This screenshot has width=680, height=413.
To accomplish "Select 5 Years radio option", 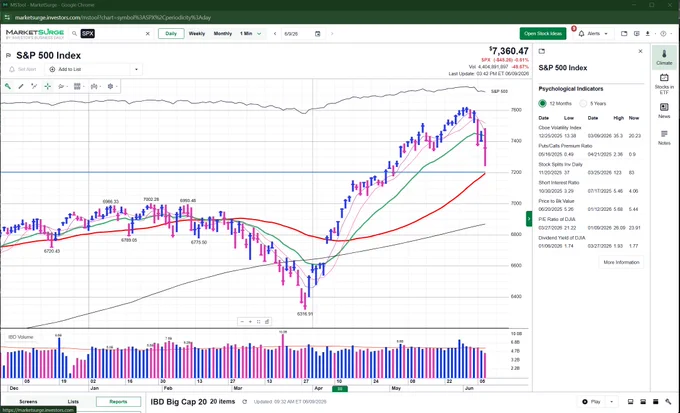I will pyautogui.click(x=583, y=103).
